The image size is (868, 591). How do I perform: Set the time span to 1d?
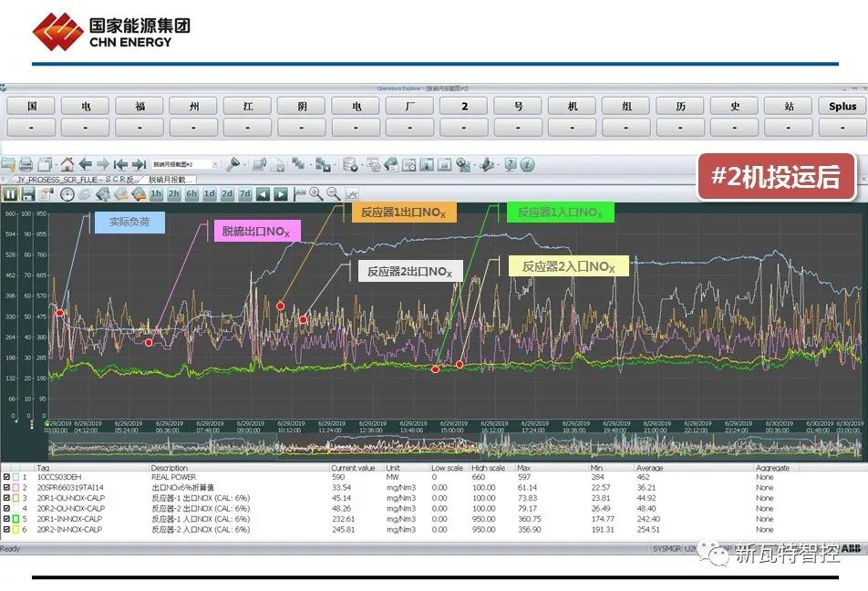[x=210, y=194]
